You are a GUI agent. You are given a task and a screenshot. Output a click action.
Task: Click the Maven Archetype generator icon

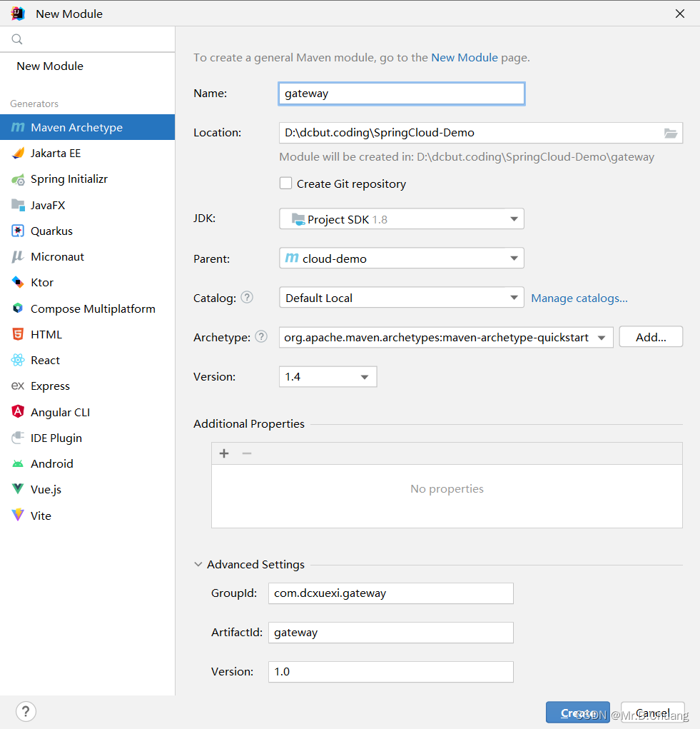[18, 127]
